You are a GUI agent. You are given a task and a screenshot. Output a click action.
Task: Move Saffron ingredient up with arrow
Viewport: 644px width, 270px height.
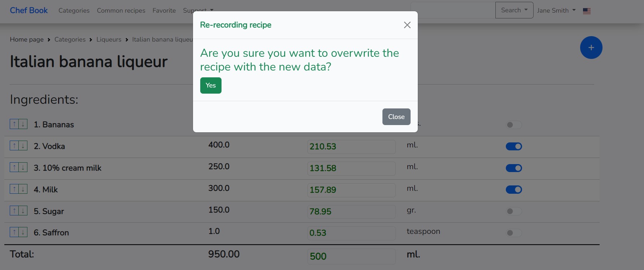pyautogui.click(x=14, y=232)
